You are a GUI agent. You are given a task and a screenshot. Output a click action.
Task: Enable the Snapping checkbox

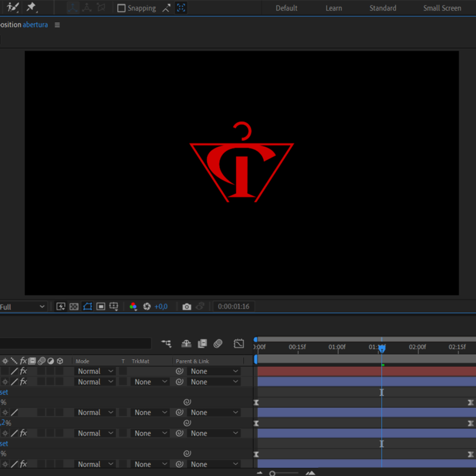coord(121,8)
